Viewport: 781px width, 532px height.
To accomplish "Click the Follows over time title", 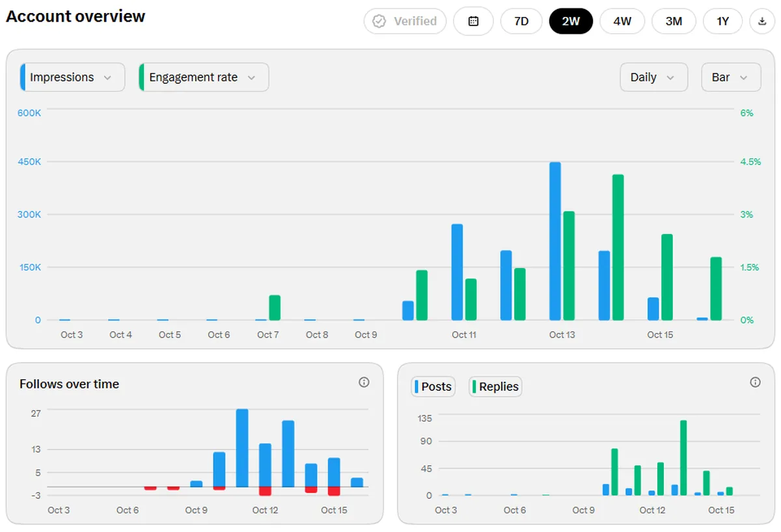I will [69, 384].
